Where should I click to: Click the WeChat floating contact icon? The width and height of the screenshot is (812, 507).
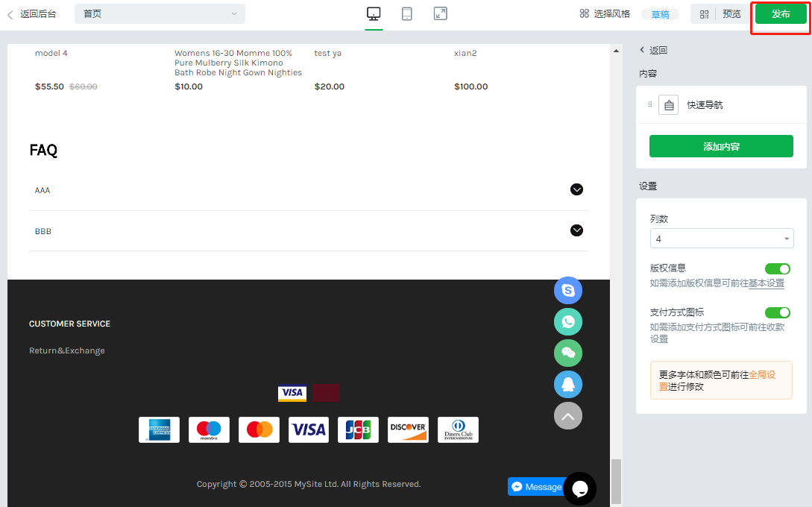pos(568,353)
